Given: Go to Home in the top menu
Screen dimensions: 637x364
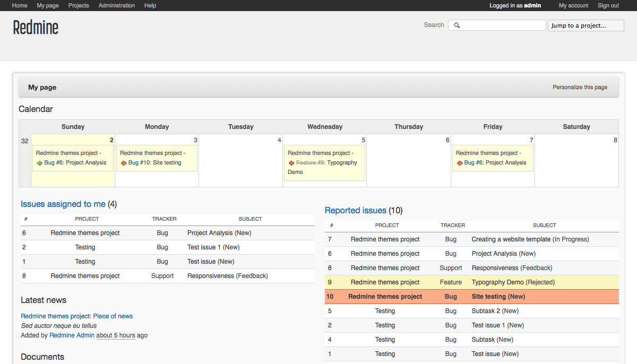Looking at the screenshot, I should (20, 5).
